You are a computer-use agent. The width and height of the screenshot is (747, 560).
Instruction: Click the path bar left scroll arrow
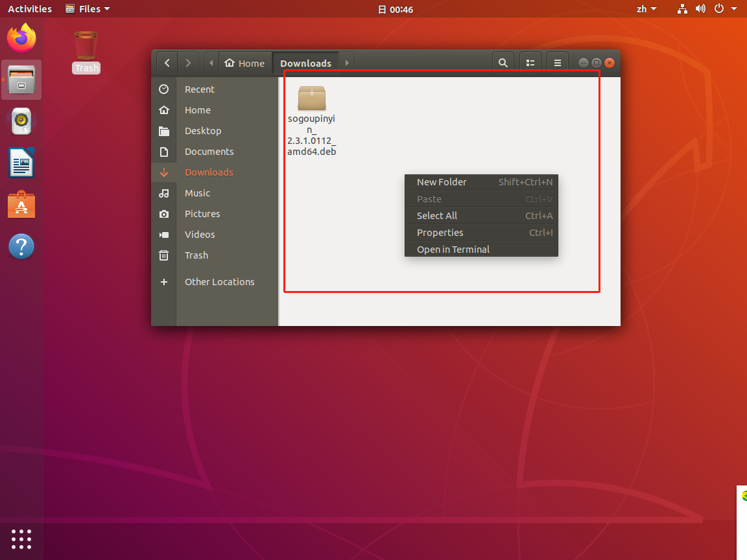(x=211, y=63)
